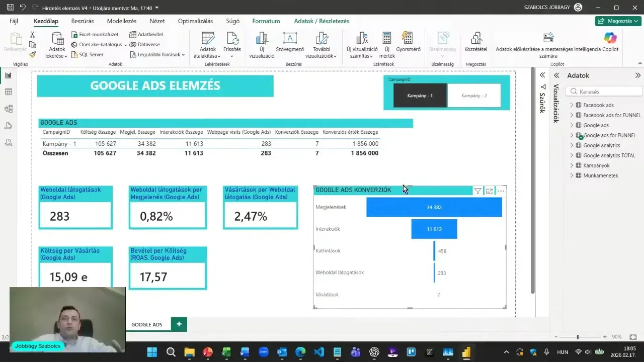Expand the Facebook ads for FUNNEL table
Image resolution: width=644 pixels, height=362 pixels.
(x=572, y=115)
